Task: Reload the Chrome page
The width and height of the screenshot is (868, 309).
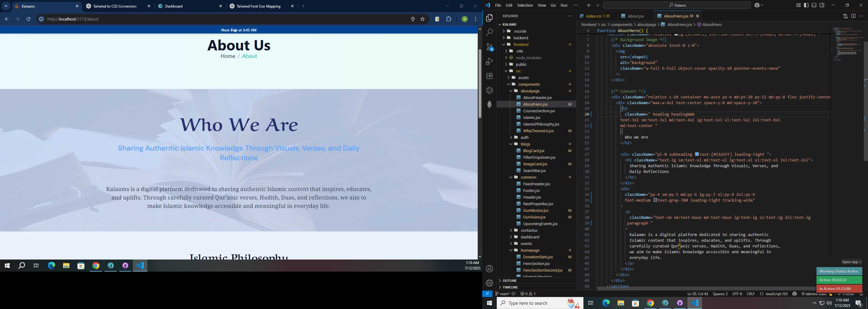Action: pos(29,19)
